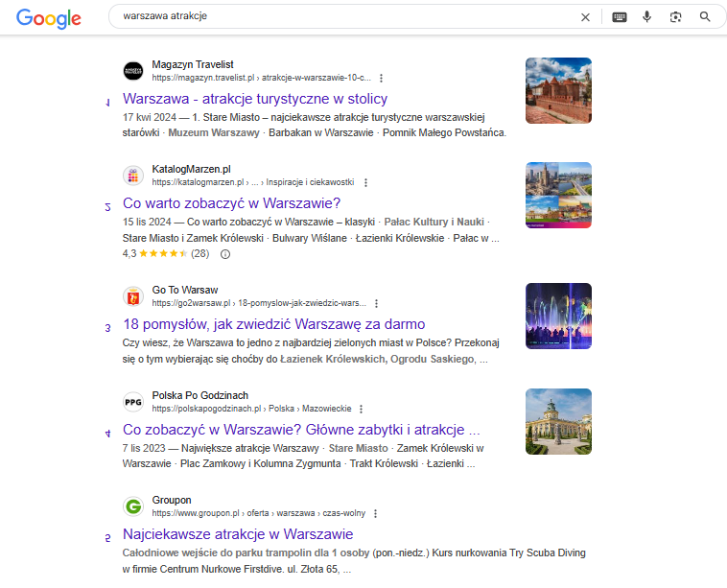The width and height of the screenshot is (727, 588).
Task: Open 'Co warto zobaczyć w Warszawie?' link
Action: 231,203
